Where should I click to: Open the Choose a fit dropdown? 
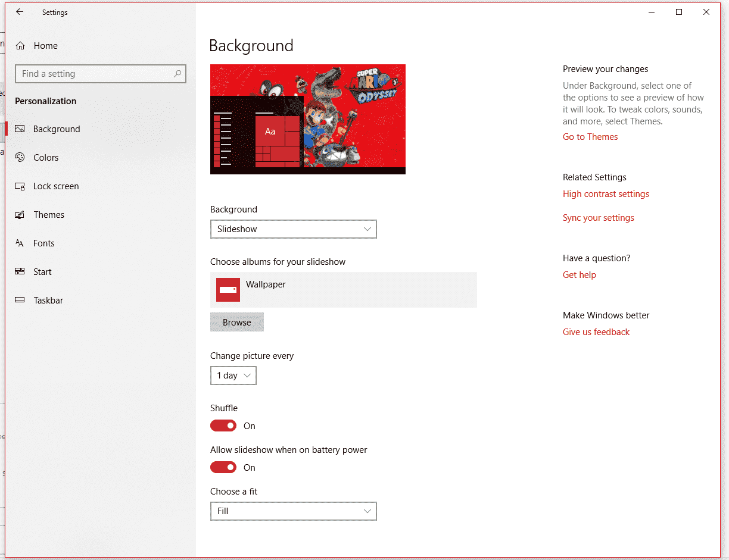point(294,511)
